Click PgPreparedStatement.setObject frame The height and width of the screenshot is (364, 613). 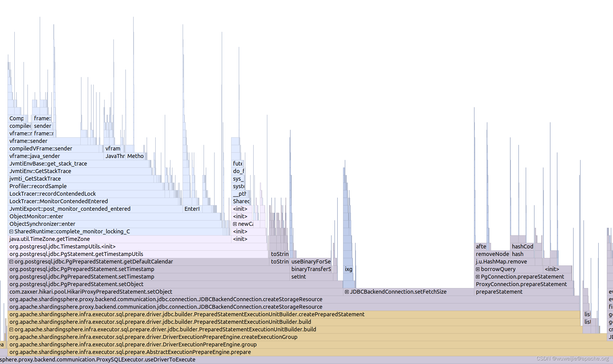point(175,284)
